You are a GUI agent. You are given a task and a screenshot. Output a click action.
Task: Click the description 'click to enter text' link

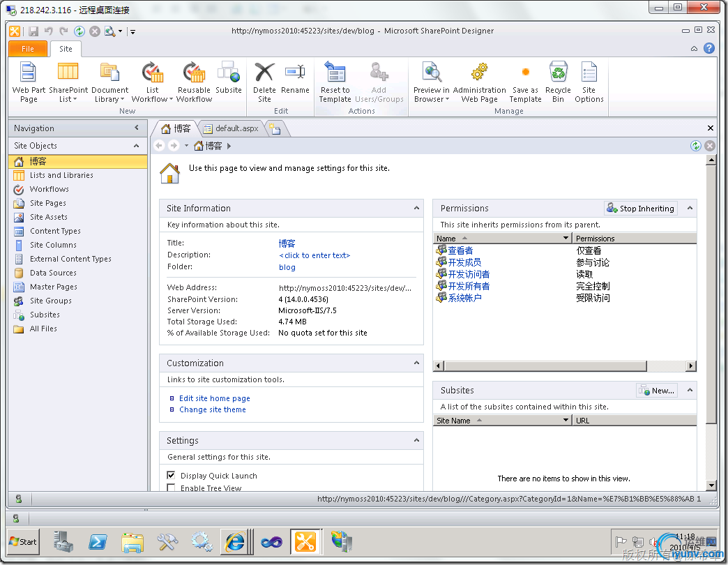point(314,255)
